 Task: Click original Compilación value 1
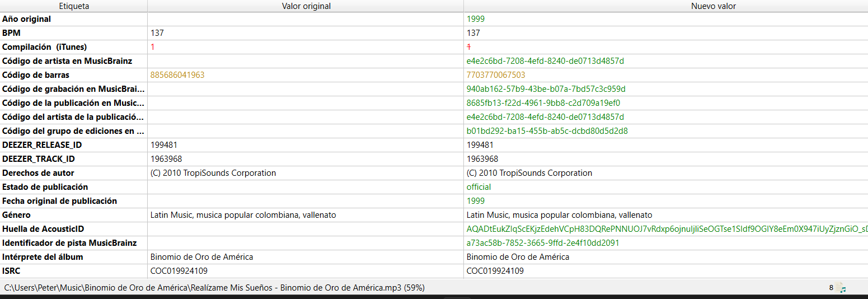(x=153, y=47)
